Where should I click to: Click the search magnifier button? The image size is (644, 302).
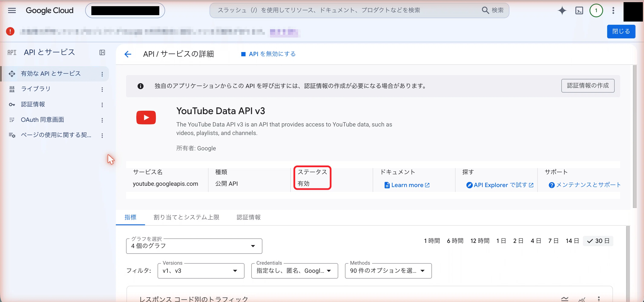click(492, 10)
